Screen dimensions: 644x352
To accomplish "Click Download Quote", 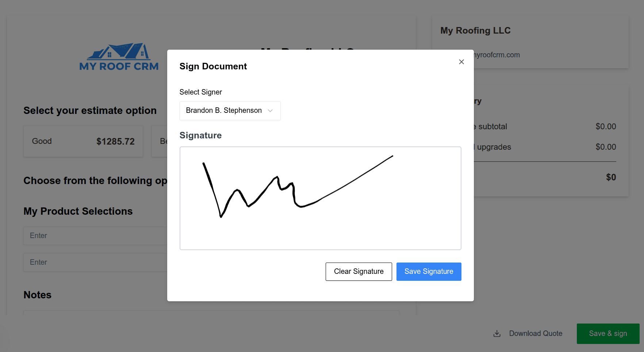I will [536, 333].
